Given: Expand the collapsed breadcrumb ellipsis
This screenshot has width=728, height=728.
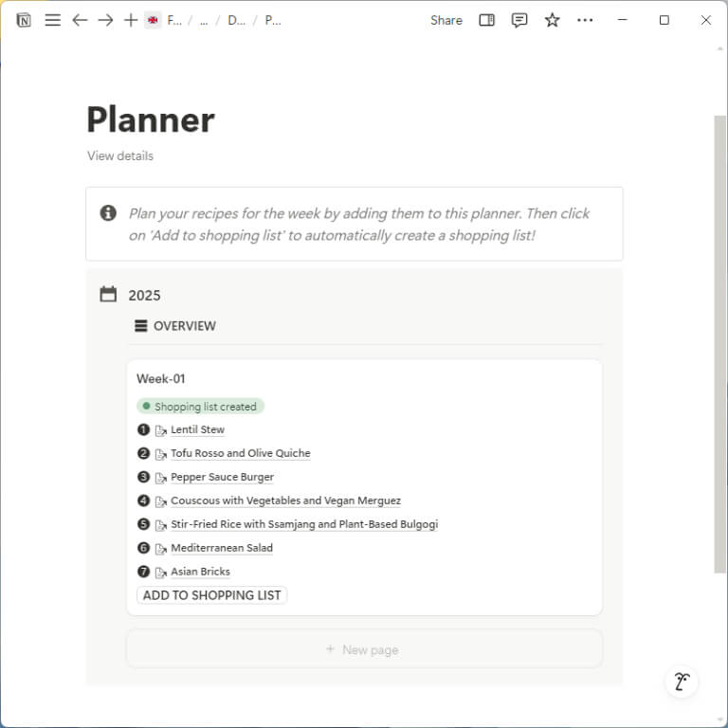Looking at the screenshot, I should coord(204,21).
